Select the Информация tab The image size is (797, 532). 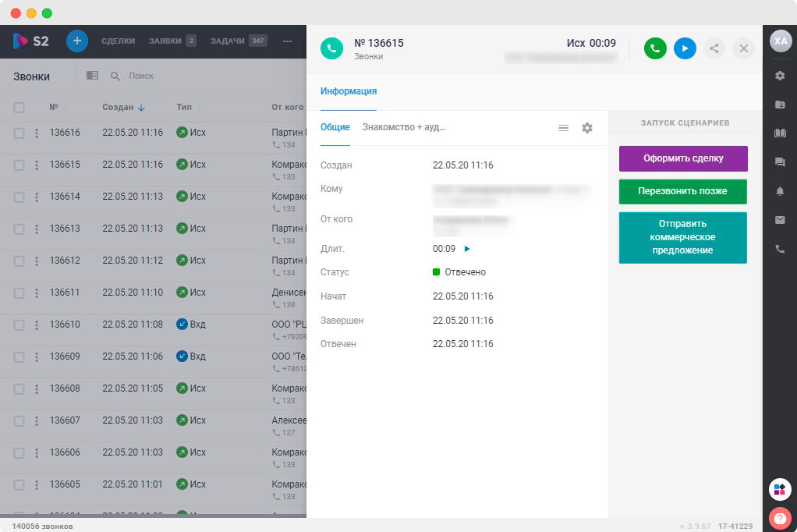coord(349,91)
